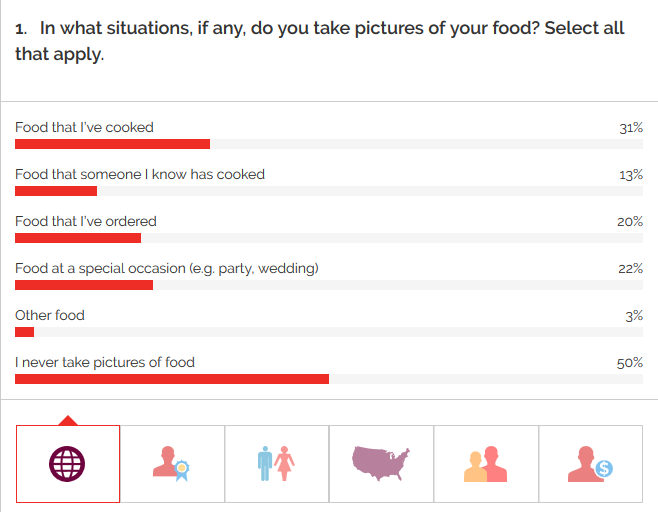This screenshot has height=512, width=658.
Task: Click the bar for 'I never take pictures of food'
Action: pyautogui.click(x=172, y=379)
